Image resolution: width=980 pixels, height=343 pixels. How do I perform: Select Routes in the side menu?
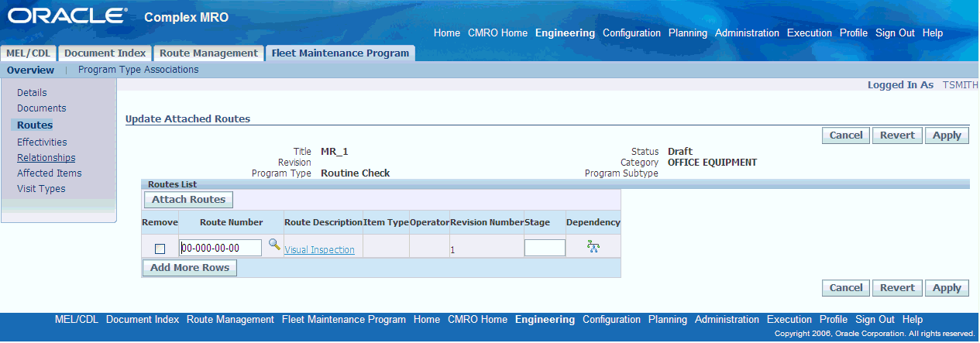point(35,125)
